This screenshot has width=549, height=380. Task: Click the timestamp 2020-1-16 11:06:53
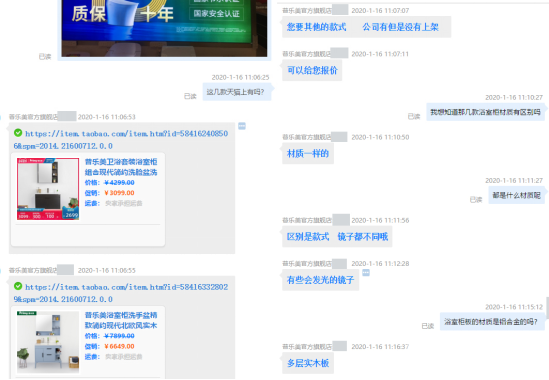pos(106,117)
